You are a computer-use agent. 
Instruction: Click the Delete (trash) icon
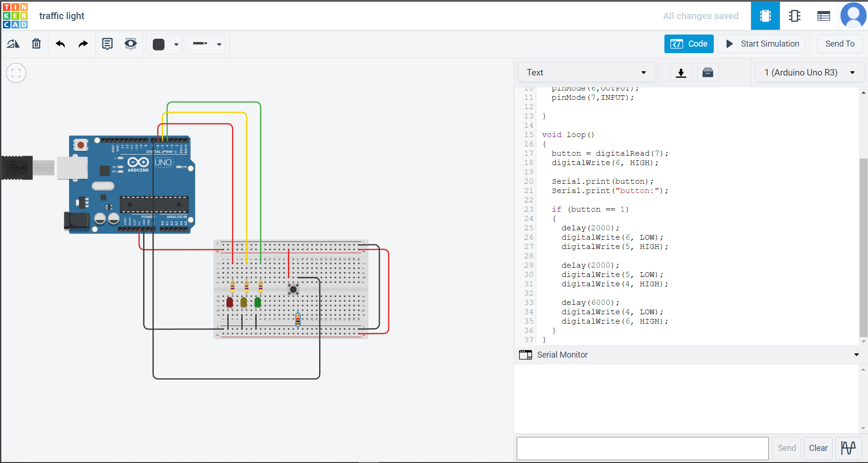[36, 43]
